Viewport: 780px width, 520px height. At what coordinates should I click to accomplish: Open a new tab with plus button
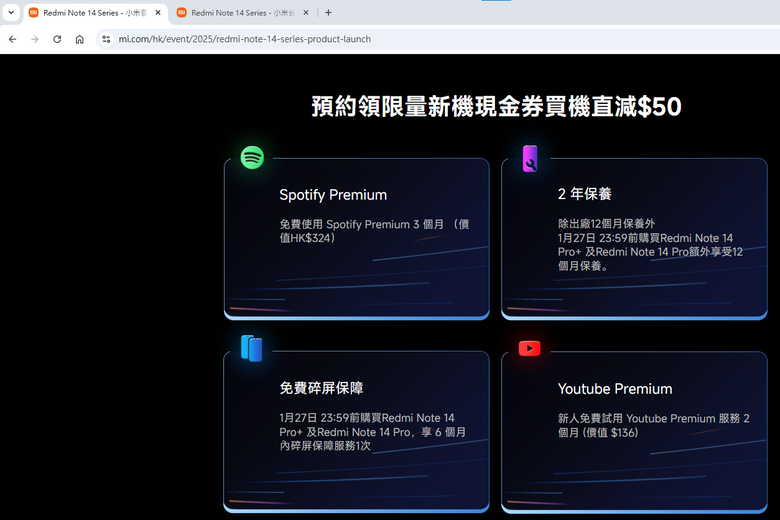point(328,13)
